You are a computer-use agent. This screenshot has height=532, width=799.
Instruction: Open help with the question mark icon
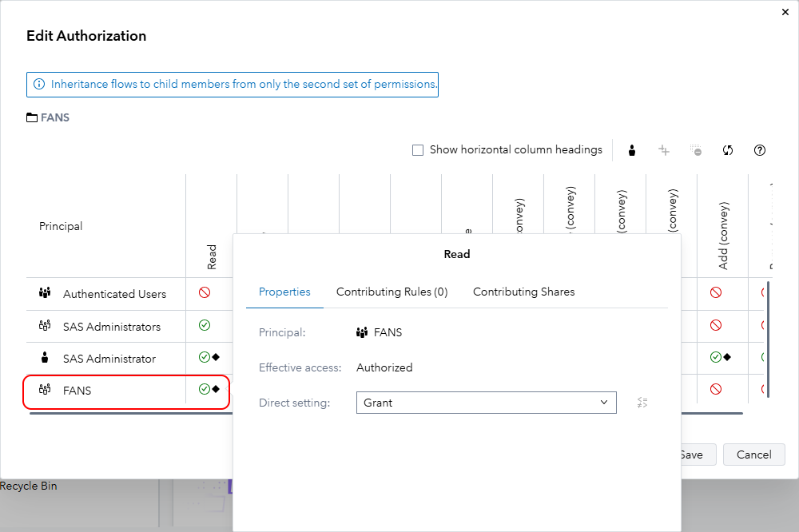click(x=760, y=150)
